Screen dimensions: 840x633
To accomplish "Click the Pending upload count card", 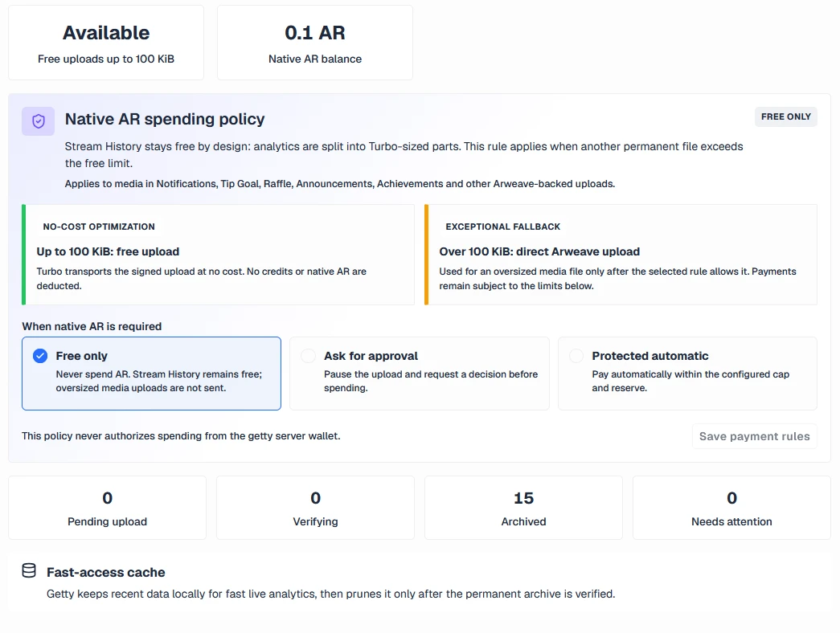I will coord(107,508).
